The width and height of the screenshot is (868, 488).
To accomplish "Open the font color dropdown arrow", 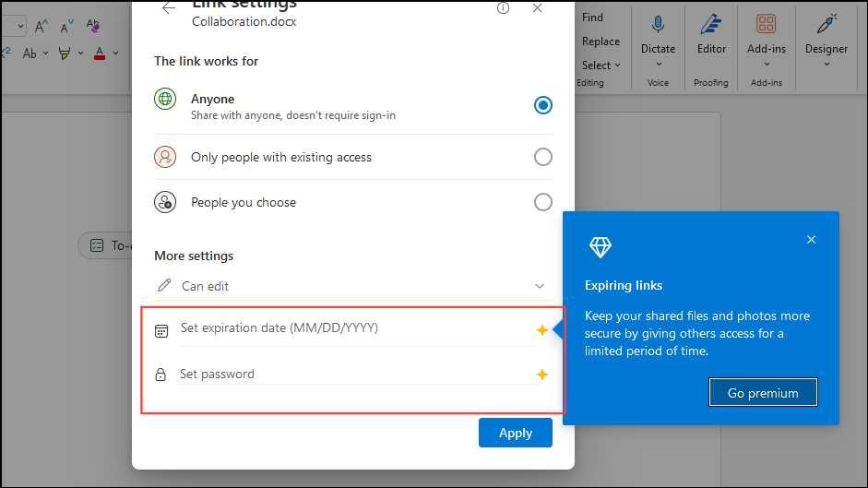I will (114, 54).
